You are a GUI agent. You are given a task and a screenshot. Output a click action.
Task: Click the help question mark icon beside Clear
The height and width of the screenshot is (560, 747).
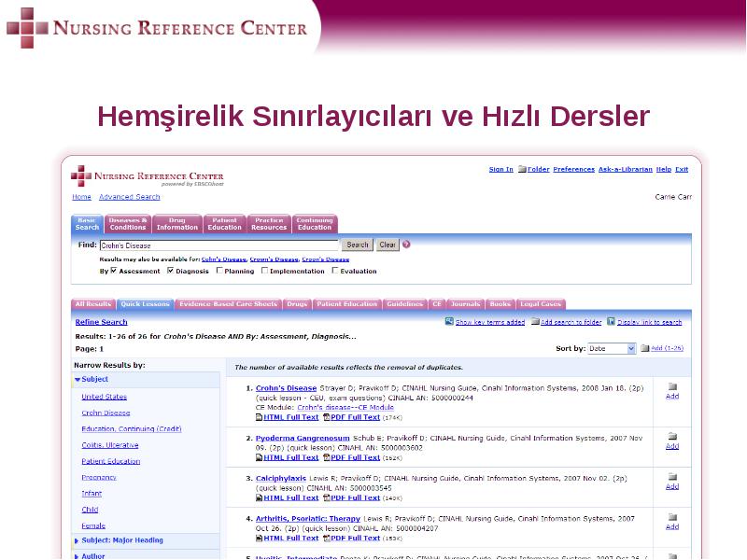click(x=406, y=245)
